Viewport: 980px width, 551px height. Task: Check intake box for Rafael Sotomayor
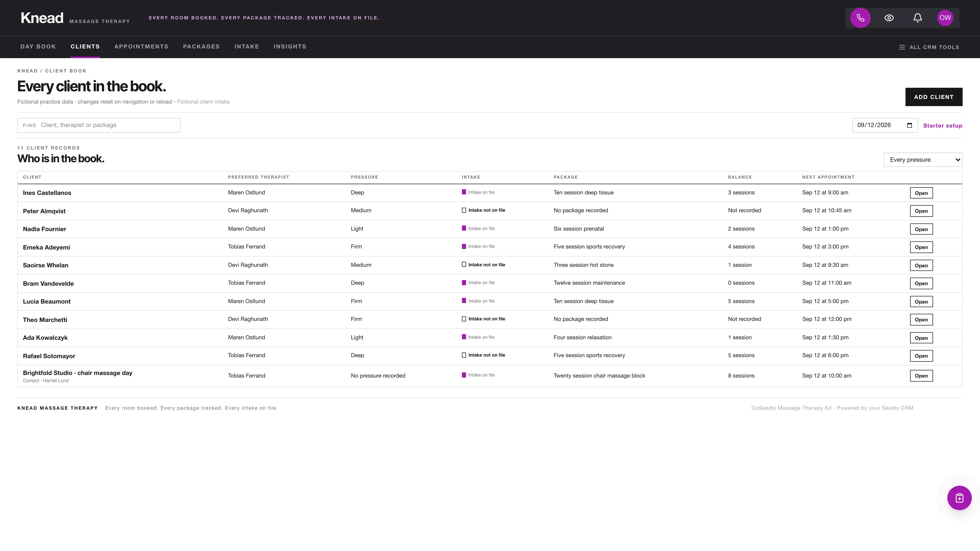464,355
